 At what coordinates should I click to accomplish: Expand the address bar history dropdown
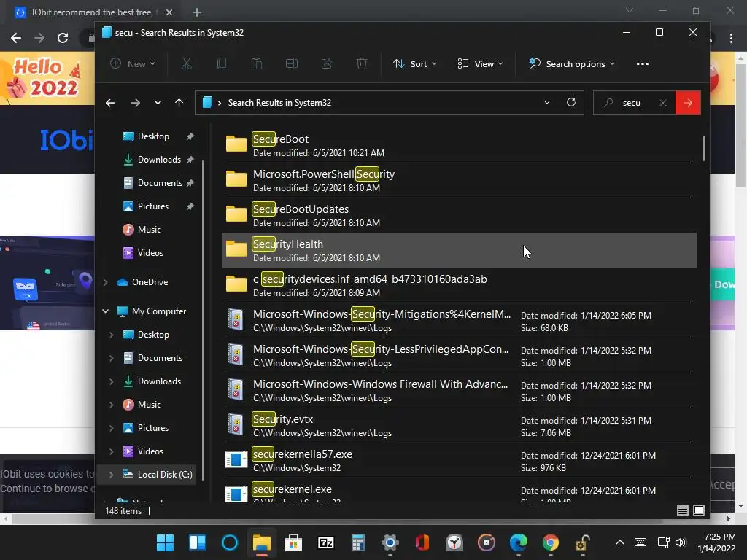coord(547,102)
